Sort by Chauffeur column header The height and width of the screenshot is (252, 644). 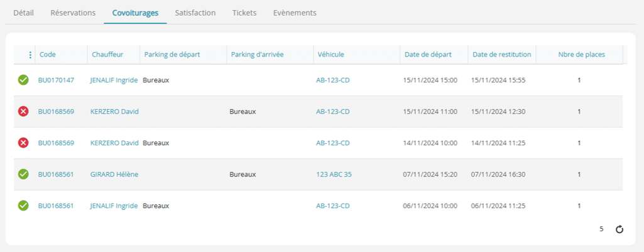(107, 55)
